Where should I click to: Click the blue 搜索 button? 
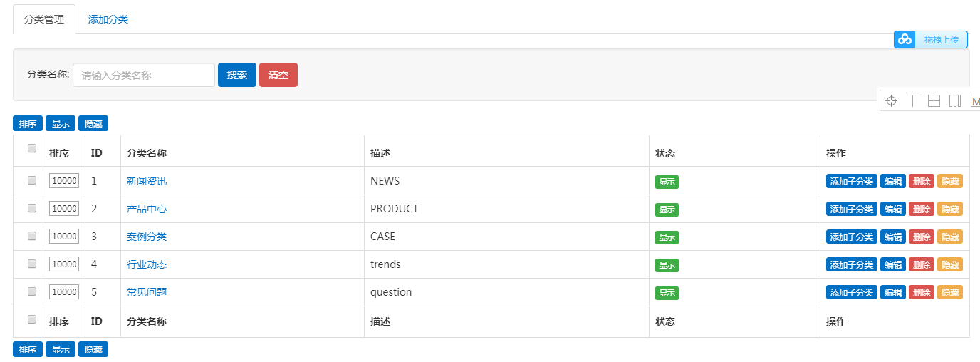(x=237, y=75)
